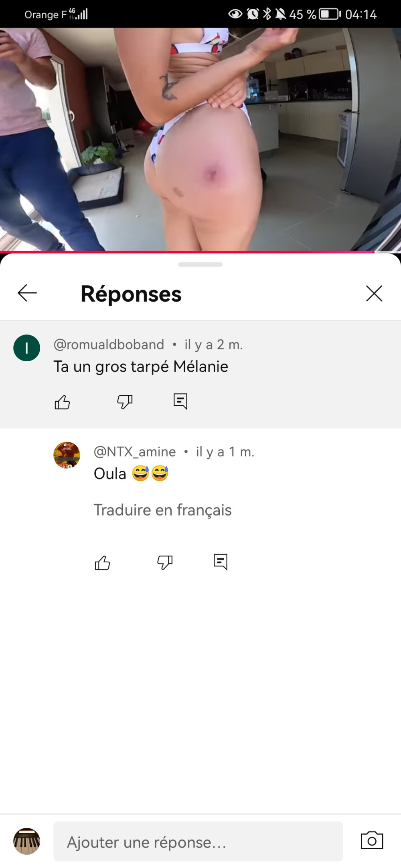Image resolution: width=401 pixels, height=868 pixels.
Task: Tap the video player area
Action: coord(200,139)
